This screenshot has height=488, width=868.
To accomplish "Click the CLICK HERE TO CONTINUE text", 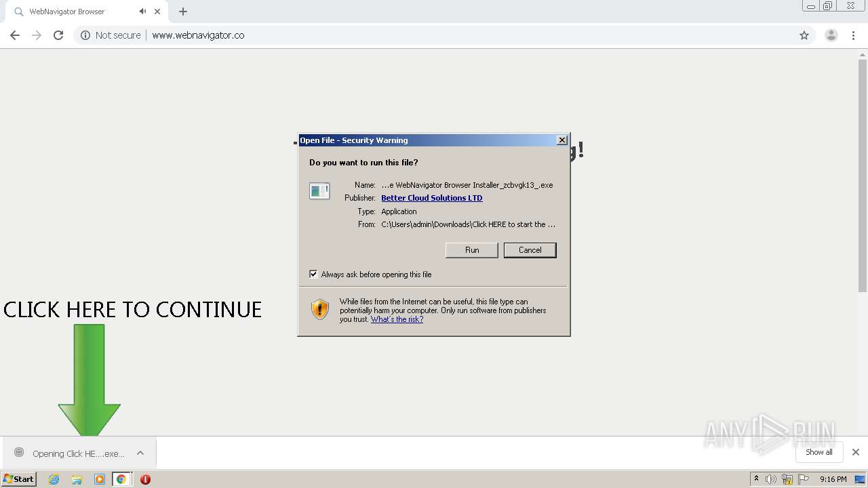I will 132,310.
